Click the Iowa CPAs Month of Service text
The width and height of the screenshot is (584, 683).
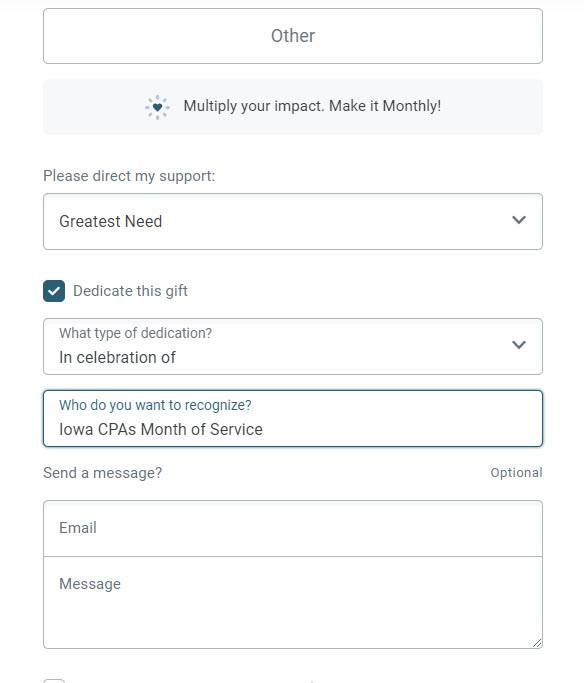click(161, 429)
